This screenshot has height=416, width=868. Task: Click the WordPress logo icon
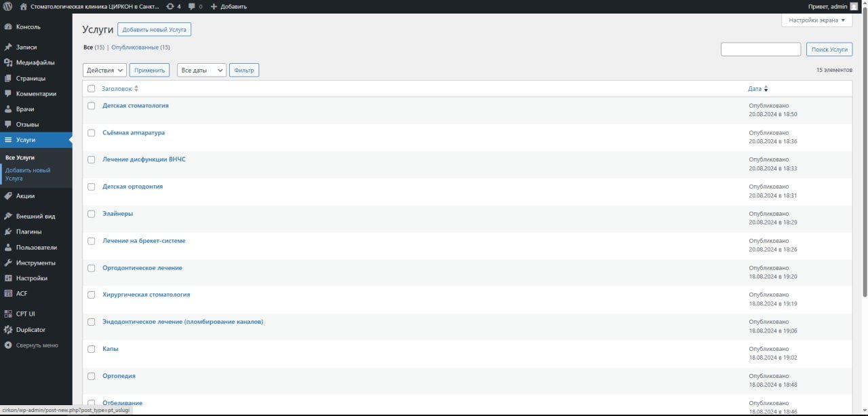pos(8,6)
